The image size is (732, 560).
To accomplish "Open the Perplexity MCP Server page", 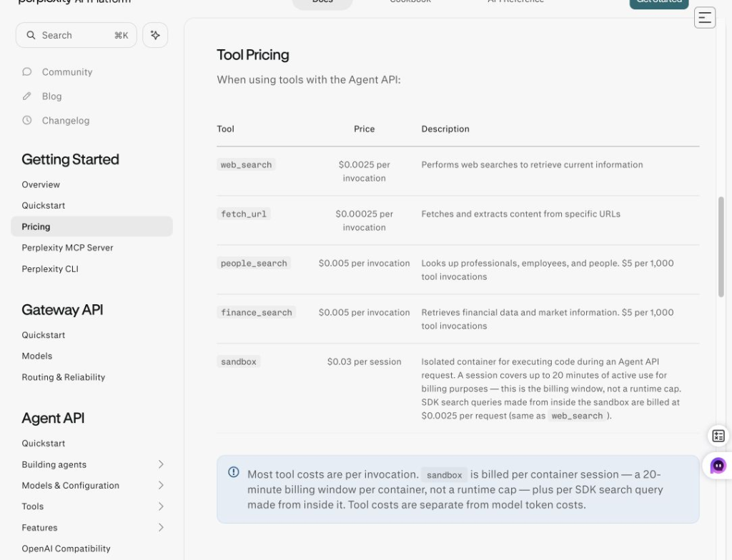I will tap(67, 247).
